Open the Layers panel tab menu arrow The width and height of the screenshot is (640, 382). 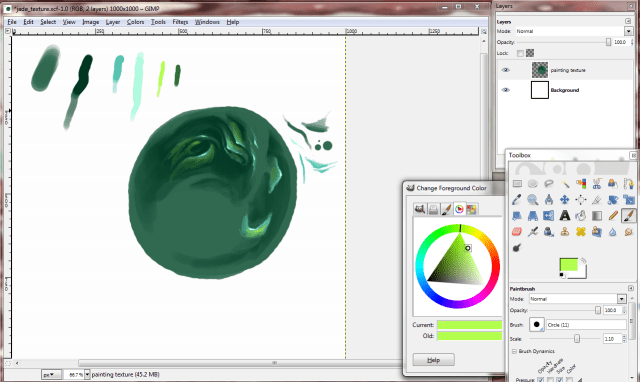point(628,21)
